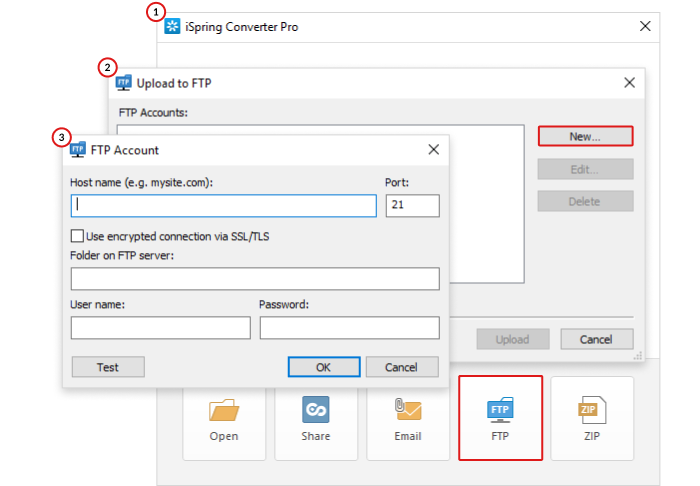
Task: Click the Delete account button
Action: coord(585,201)
